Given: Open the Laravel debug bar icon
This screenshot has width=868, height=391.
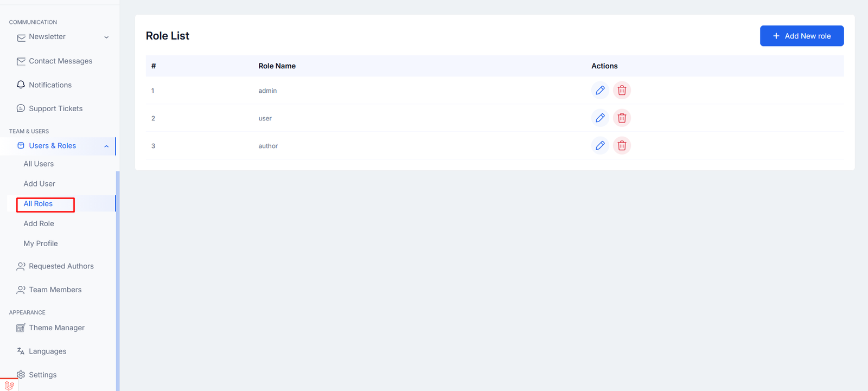Looking at the screenshot, I should click(x=9, y=385).
